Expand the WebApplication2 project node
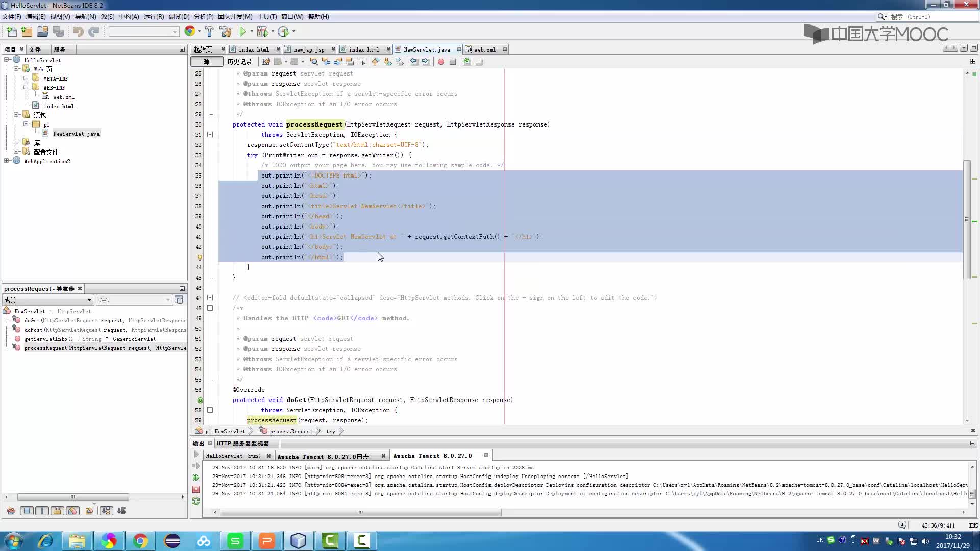 [7, 161]
